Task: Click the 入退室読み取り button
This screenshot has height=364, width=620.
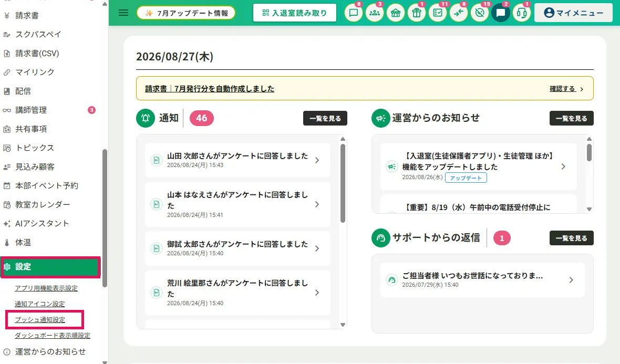Action: [x=295, y=13]
